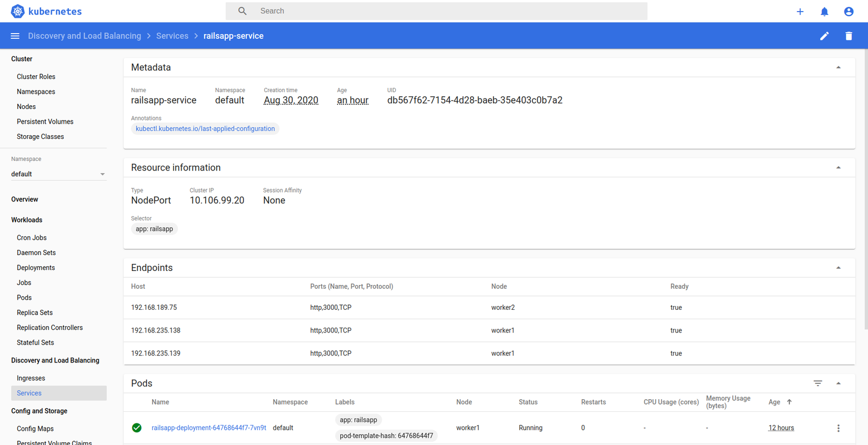Open Config Maps in sidebar
The image size is (868, 445).
point(35,429)
